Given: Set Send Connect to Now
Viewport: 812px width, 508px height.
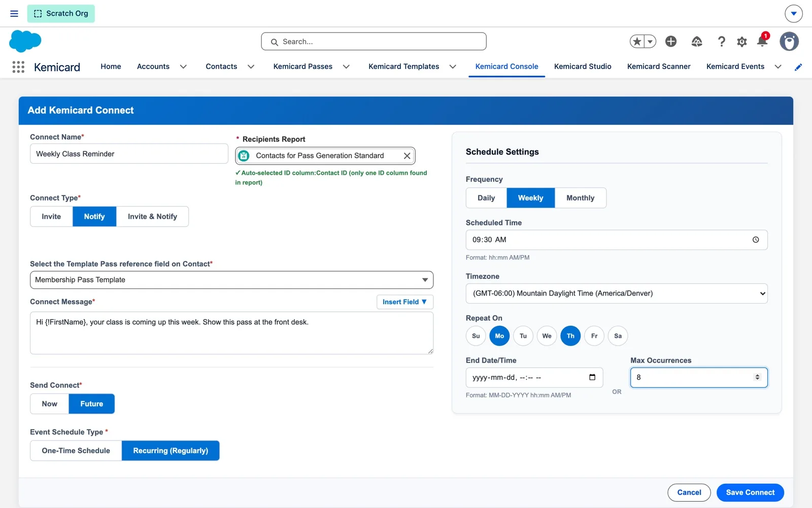Looking at the screenshot, I should point(50,404).
